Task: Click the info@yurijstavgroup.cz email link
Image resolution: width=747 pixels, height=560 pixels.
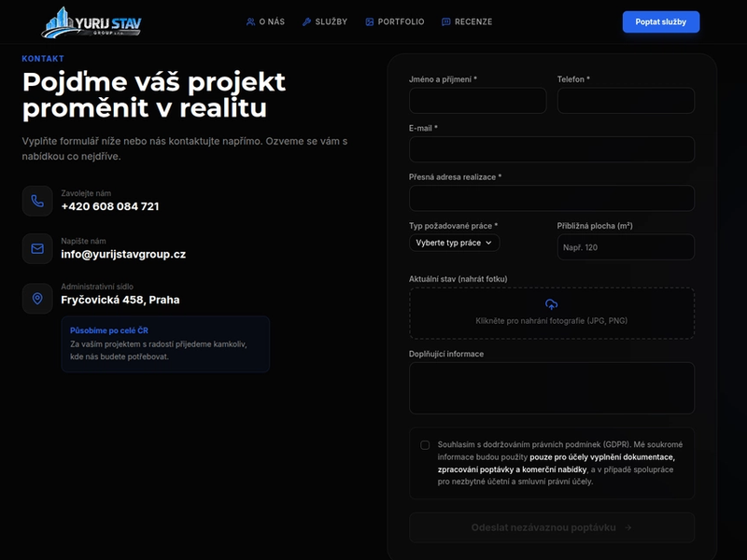Action: pos(123,254)
